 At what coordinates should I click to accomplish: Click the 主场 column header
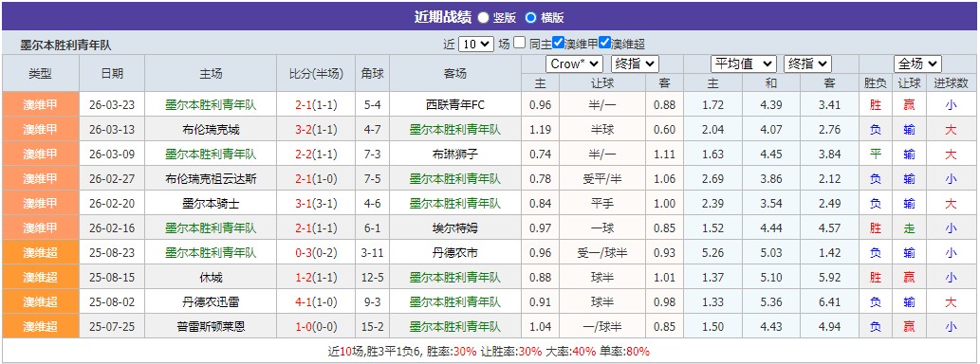[x=211, y=73]
